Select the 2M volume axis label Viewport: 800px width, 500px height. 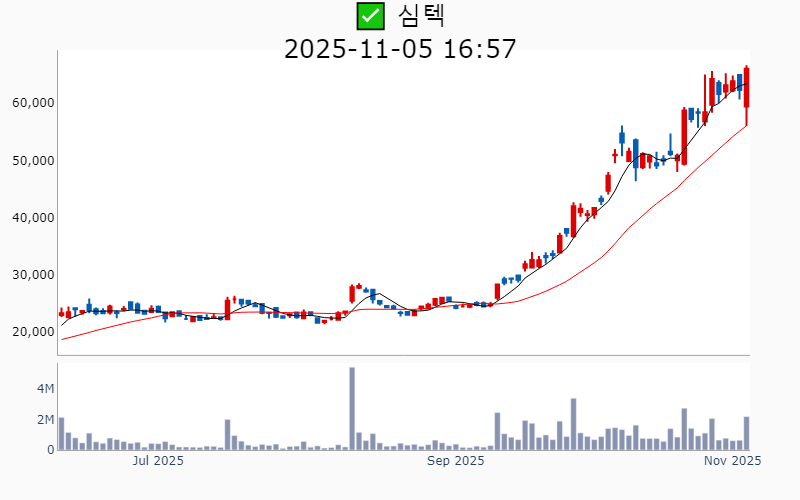[45, 419]
